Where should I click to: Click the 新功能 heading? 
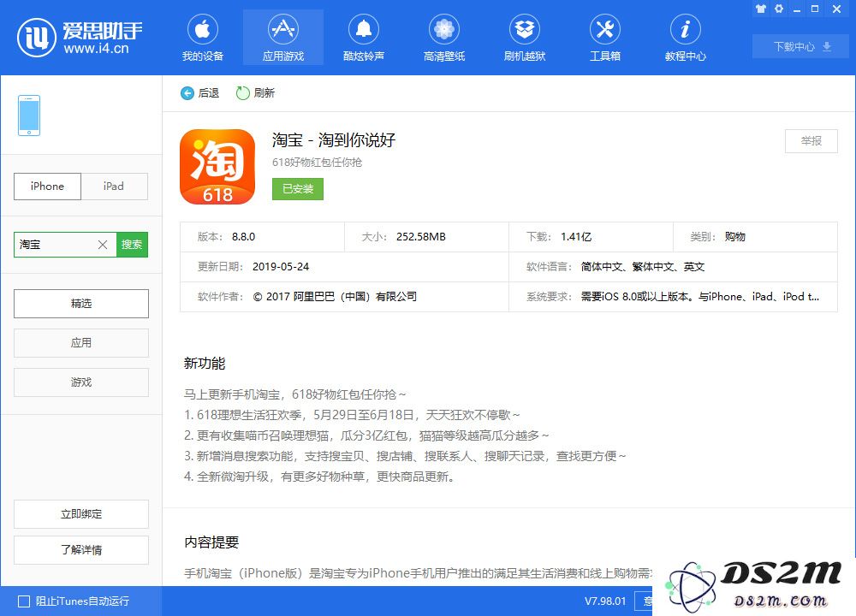(x=205, y=364)
